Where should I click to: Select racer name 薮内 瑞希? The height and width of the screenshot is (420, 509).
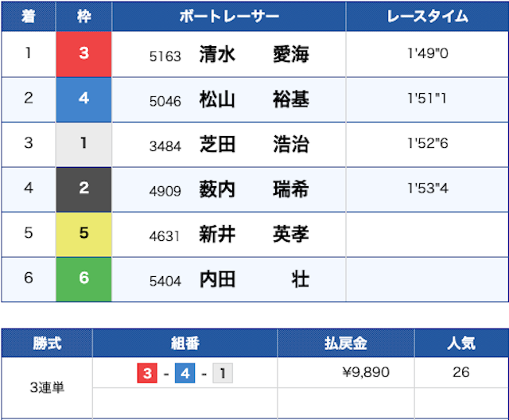click(x=254, y=189)
